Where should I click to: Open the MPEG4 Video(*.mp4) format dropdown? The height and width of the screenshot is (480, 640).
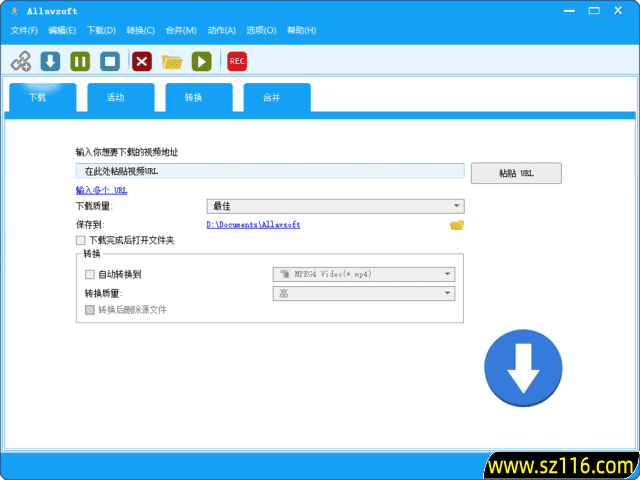point(364,274)
